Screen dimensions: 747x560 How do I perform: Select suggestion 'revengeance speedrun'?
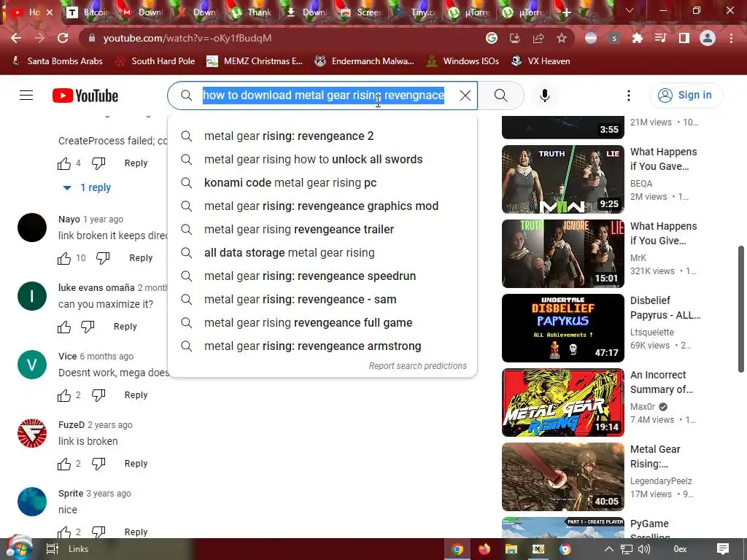[x=322, y=276]
